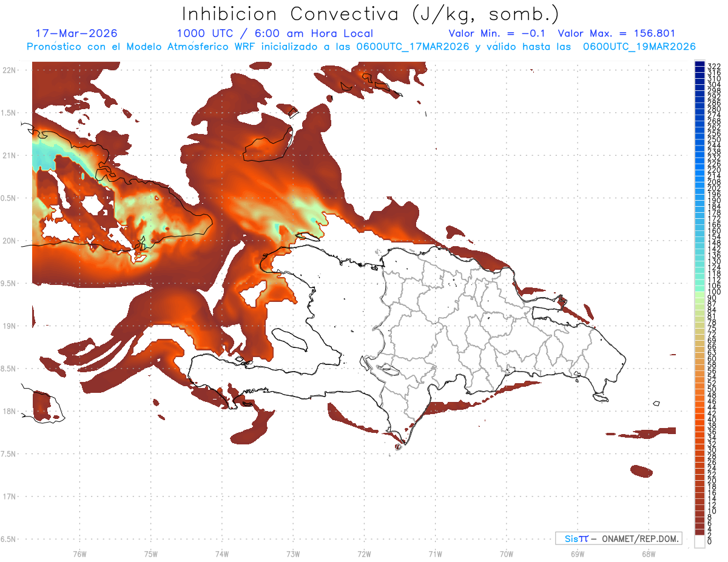The height and width of the screenshot is (562, 728).
Task: Pick the pale green swatch beside value 90
Action: (x=699, y=295)
